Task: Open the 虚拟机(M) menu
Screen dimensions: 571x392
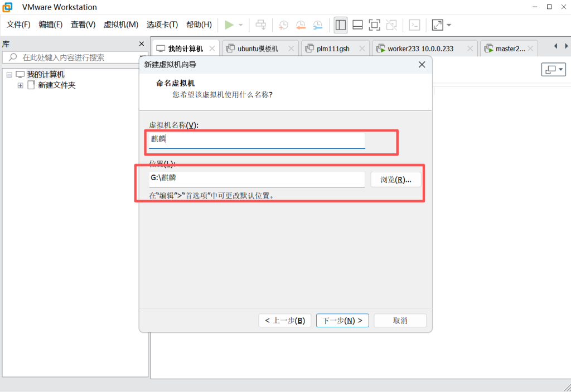Action: tap(121, 25)
